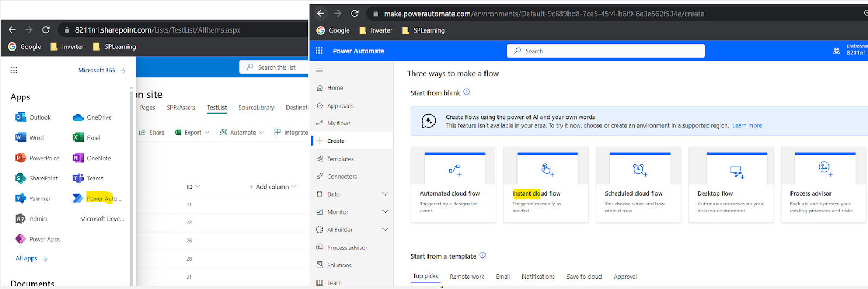Switch to Top picks template tab
868x289 pixels.
click(x=425, y=276)
